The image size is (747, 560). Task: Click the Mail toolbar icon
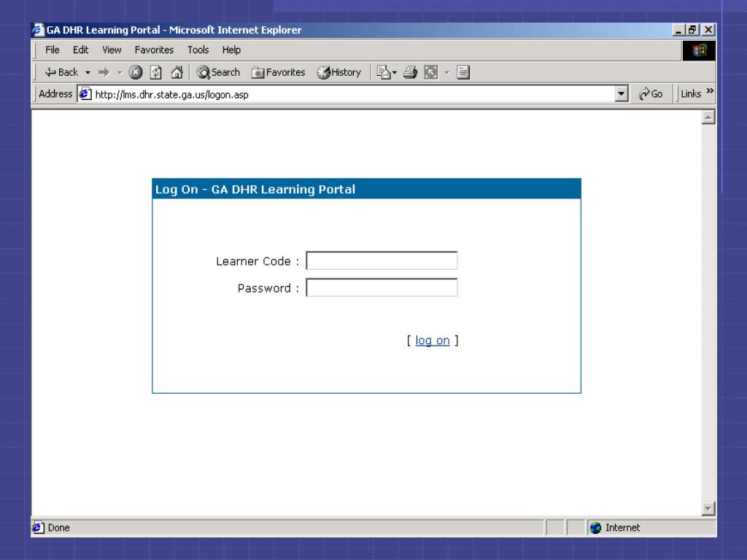pyautogui.click(x=386, y=72)
